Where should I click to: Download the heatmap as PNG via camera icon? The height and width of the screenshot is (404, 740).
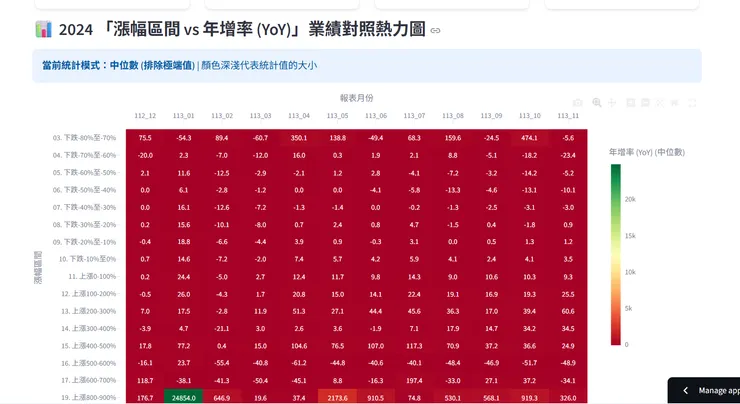577,102
